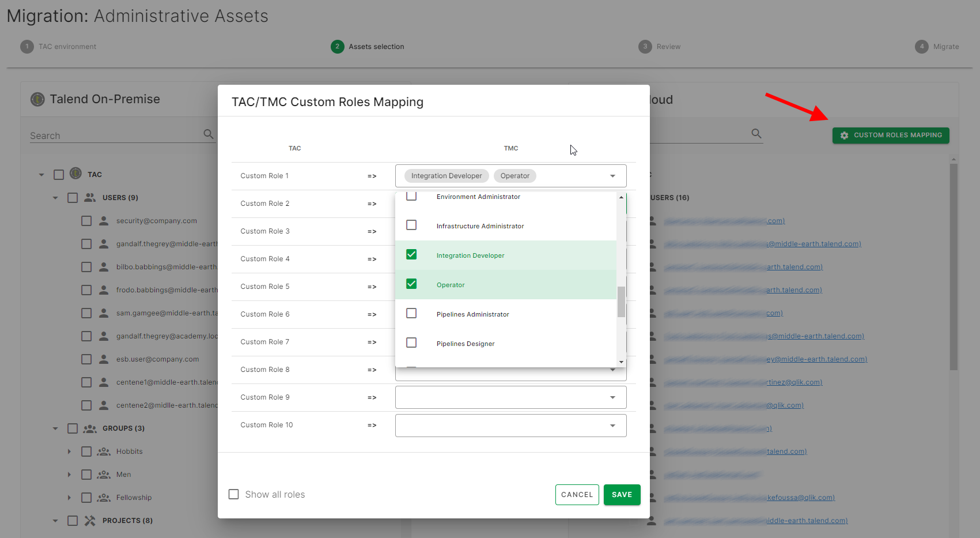Click the SAVE button

pos(622,494)
